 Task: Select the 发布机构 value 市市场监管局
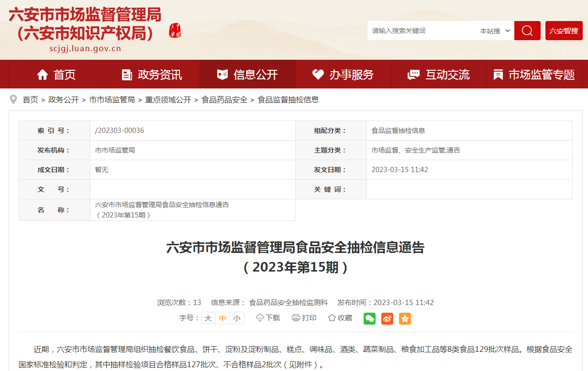(115, 150)
